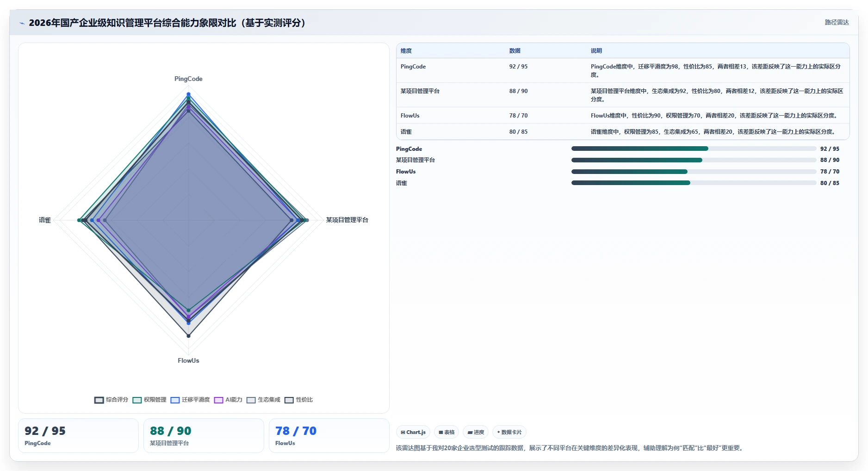Click the footer note beginning 该雷达图基于
The image size is (868, 471).
[570, 448]
